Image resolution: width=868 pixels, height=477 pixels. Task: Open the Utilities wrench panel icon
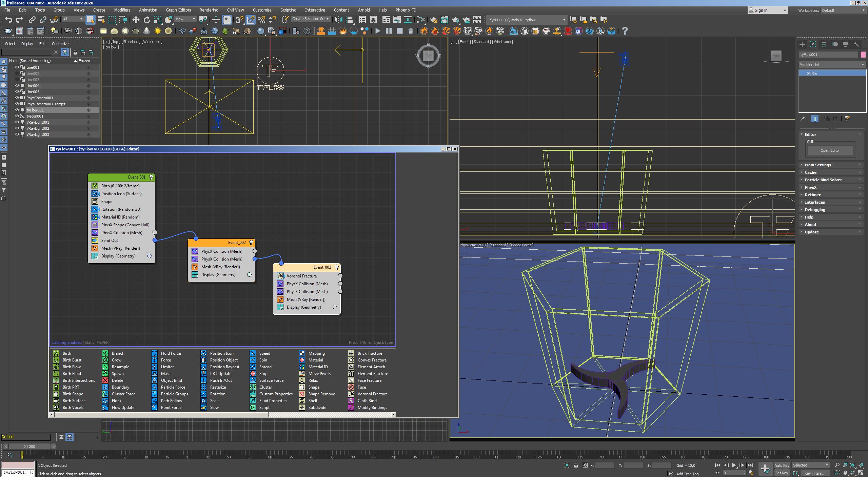click(856, 44)
